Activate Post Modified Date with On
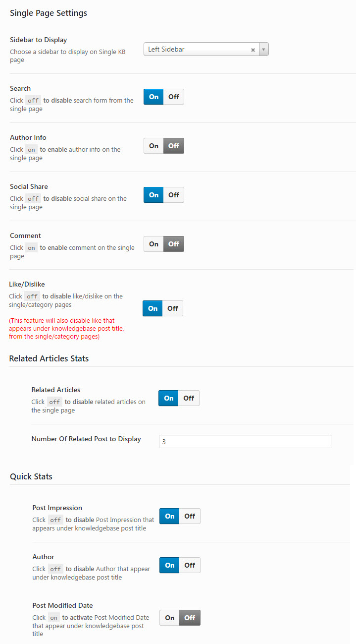The image size is (356, 644). coord(169,618)
